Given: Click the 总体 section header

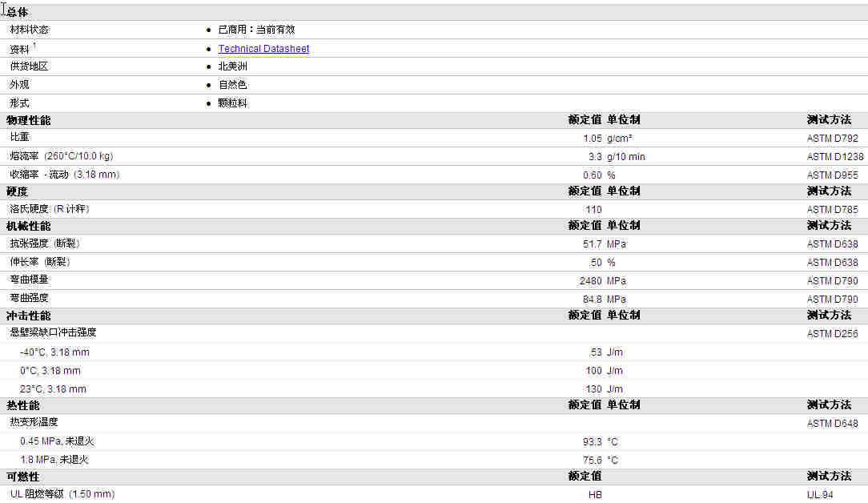Looking at the screenshot, I should pyautogui.click(x=18, y=11).
